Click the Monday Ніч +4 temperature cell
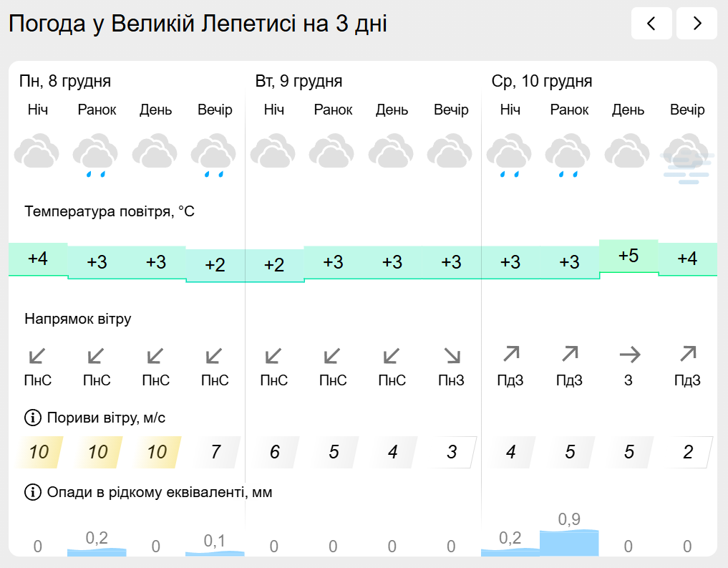The image size is (728, 568). (x=38, y=259)
